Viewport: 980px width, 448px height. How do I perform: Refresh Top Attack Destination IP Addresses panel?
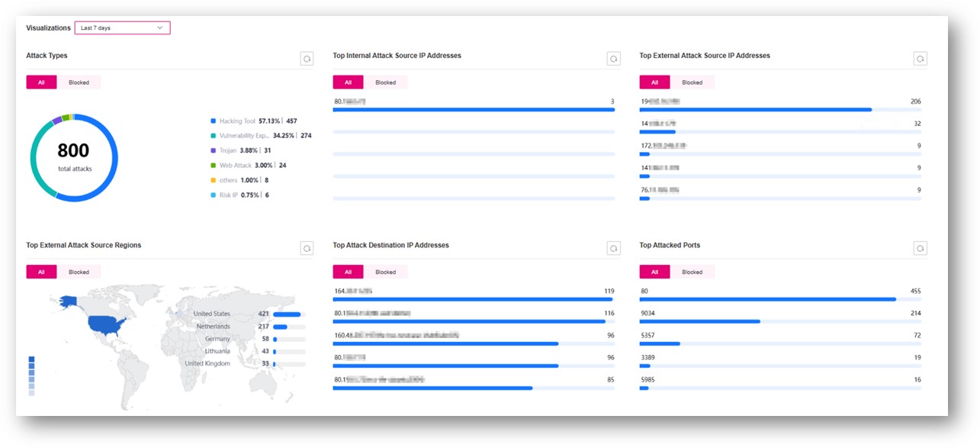pos(613,248)
